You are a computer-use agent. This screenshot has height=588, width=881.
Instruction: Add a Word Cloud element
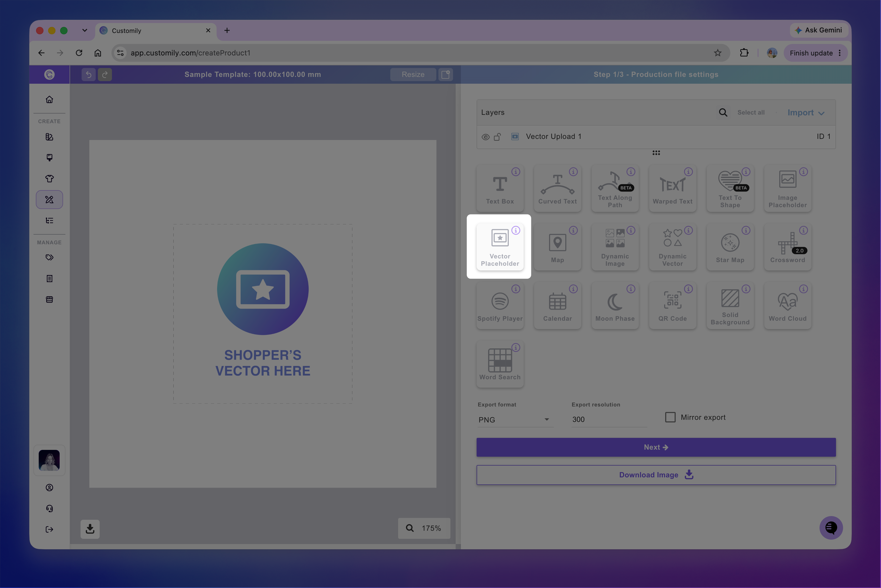[788, 306]
